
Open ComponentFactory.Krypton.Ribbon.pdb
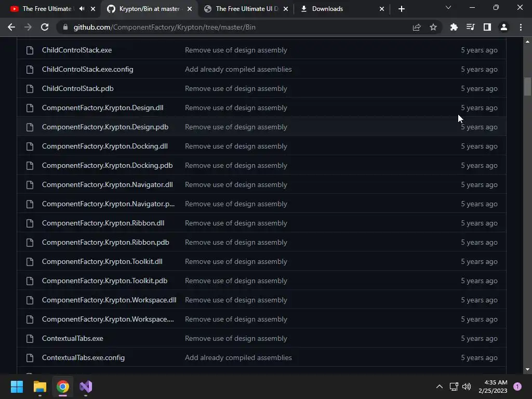105,242
